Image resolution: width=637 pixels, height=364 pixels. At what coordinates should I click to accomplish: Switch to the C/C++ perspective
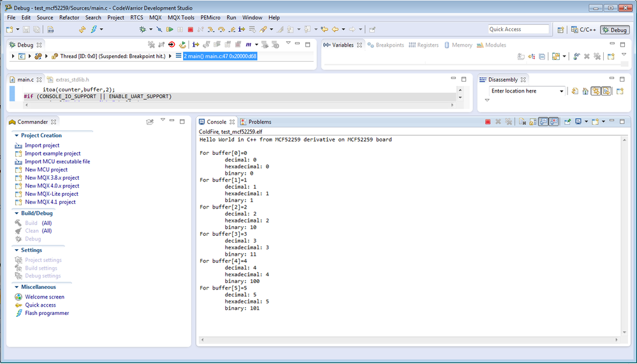pyautogui.click(x=584, y=30)
